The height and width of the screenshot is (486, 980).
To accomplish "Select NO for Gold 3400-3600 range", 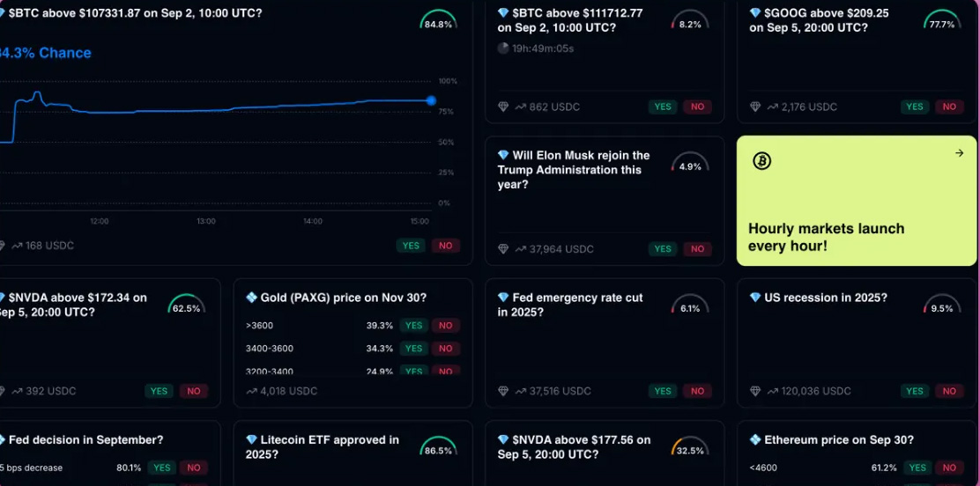I will [445, 349].
